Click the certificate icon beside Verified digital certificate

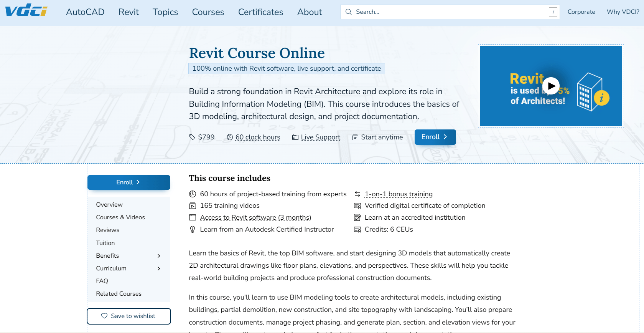click(x=357, y=205)
